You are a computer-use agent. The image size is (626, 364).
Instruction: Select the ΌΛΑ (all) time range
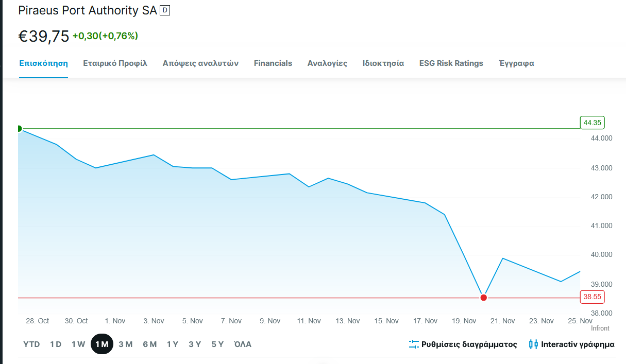pos(243,344)
